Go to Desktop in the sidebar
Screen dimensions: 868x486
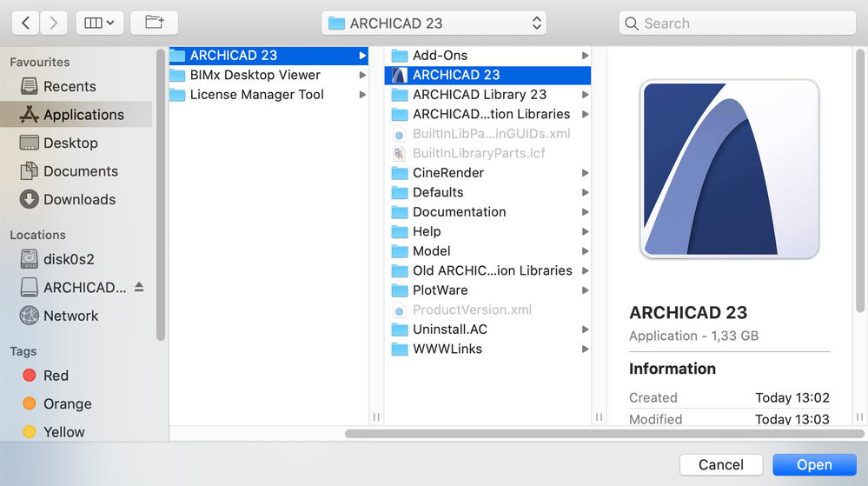[76, 143]
